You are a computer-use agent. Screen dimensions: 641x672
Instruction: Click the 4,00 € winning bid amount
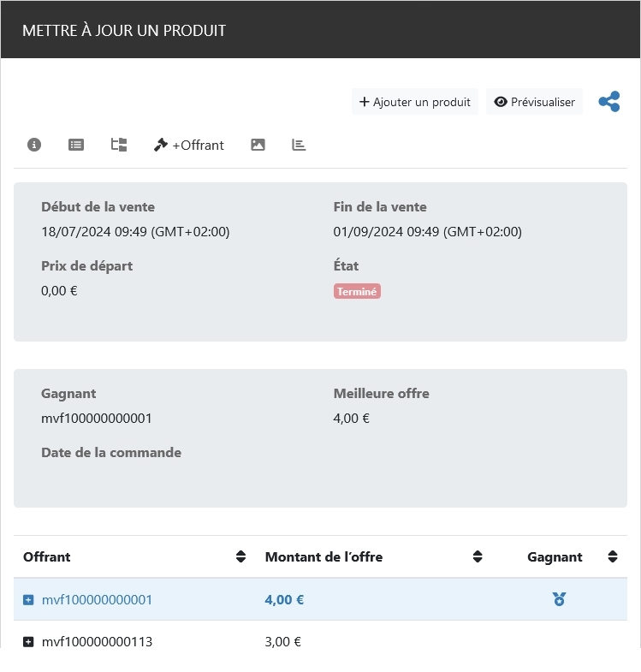tap(284, 600)
